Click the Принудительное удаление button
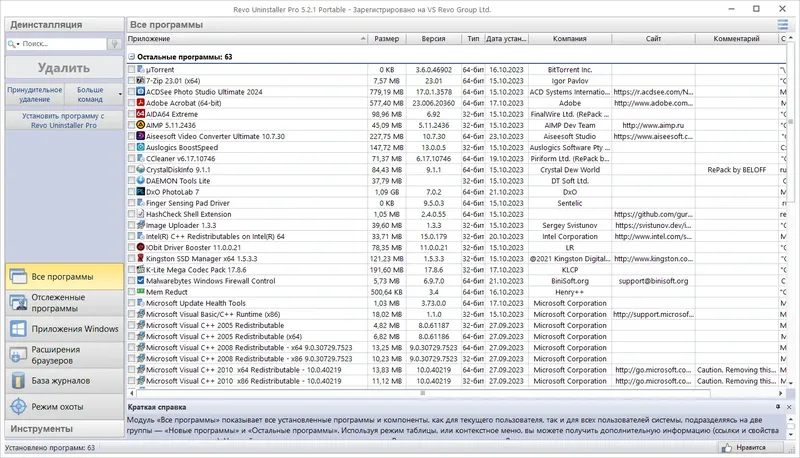800x458 pixels. (35, 94)
